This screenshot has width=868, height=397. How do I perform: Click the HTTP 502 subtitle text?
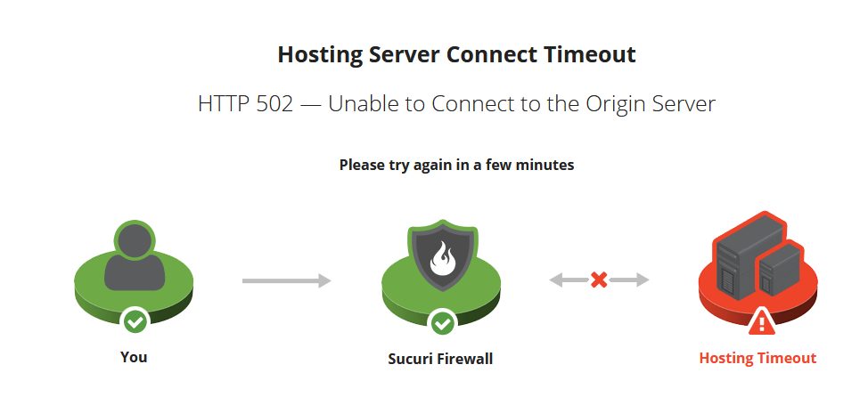tap(456, 104)
